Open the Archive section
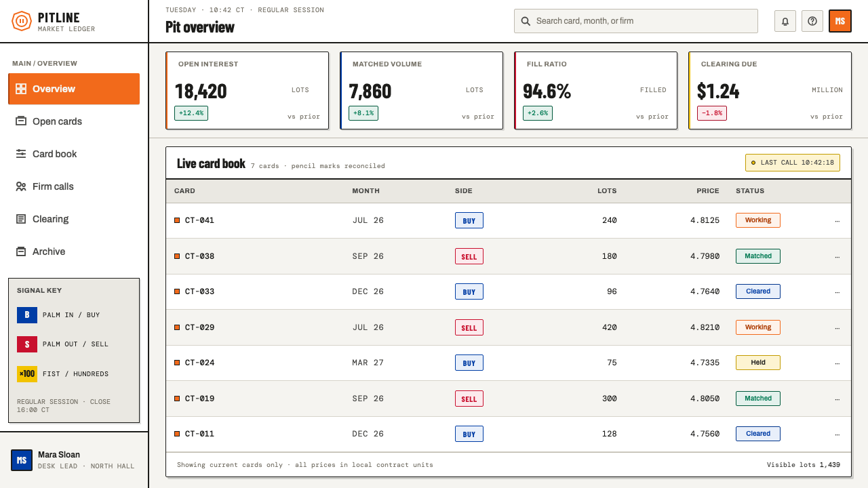 coord(74,251)
